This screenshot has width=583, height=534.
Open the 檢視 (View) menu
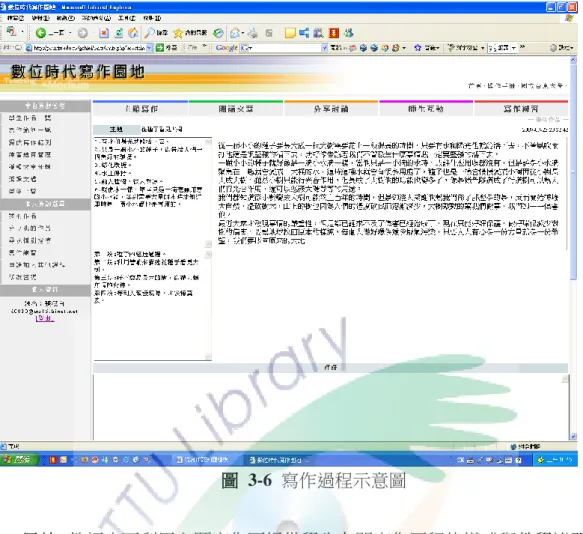(66, 18)
